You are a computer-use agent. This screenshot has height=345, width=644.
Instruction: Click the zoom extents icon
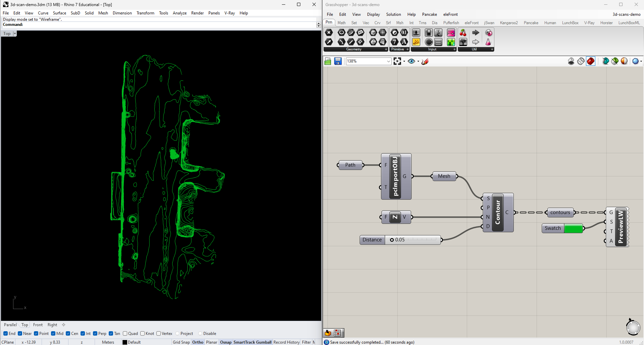(397, 61)
